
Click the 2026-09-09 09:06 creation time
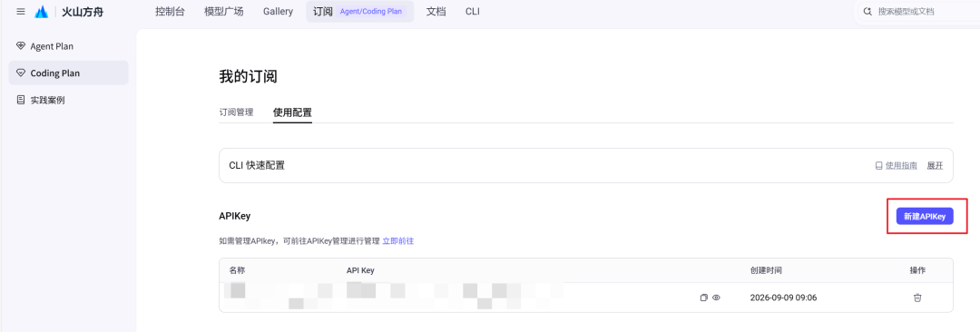783,298
